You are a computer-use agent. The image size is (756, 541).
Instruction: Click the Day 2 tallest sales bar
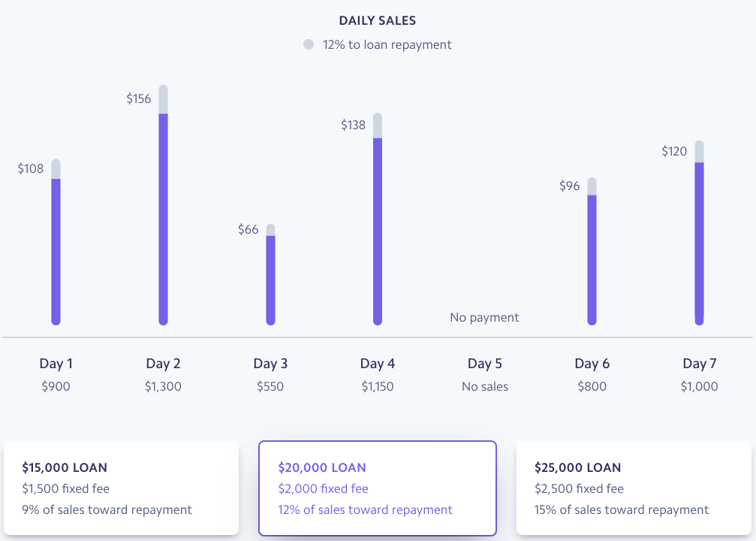click(163, 218)
